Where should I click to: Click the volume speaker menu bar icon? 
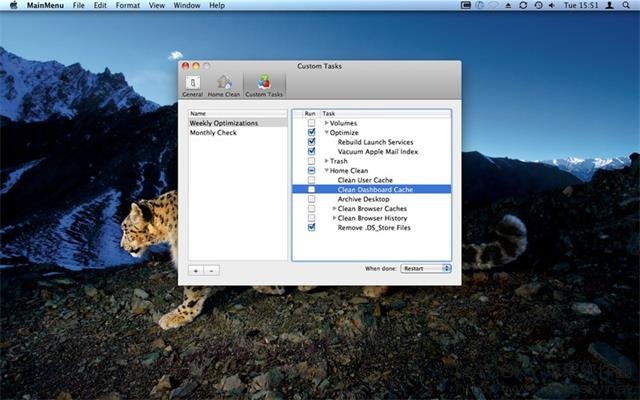pos(552,5)
